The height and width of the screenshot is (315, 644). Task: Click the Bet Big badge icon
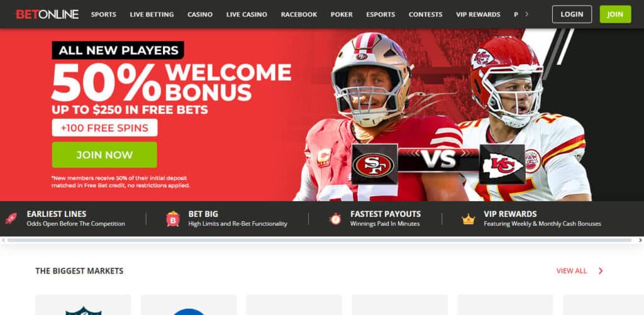point(173,219)
